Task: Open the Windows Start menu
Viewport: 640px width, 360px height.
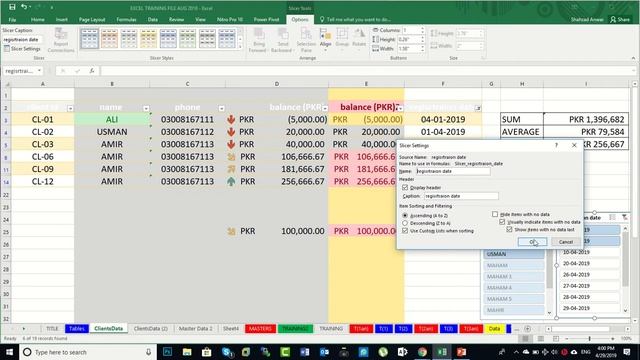Action: coord(9,352)
